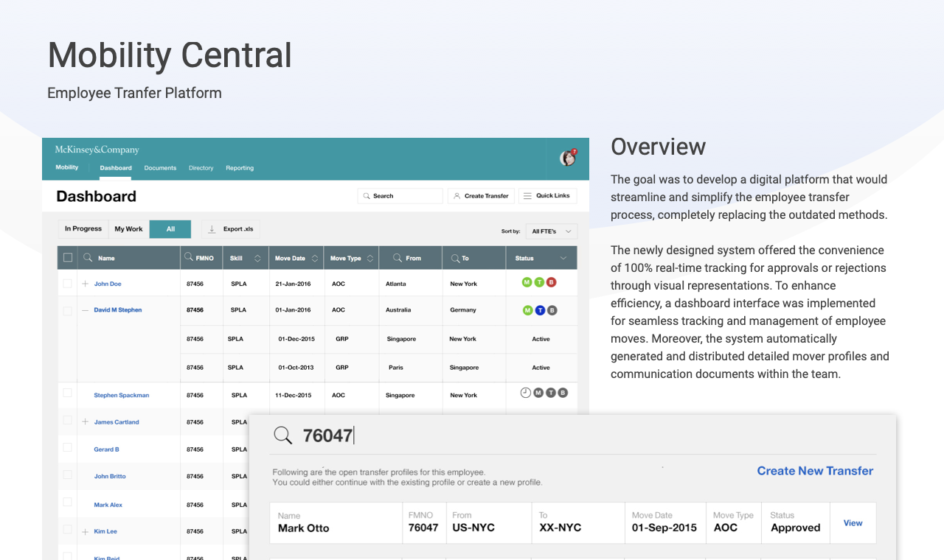The height and width of the screenshot is (560, 944).
Task: Select the header checkbox to mark all rows
Action: [67, 257]
